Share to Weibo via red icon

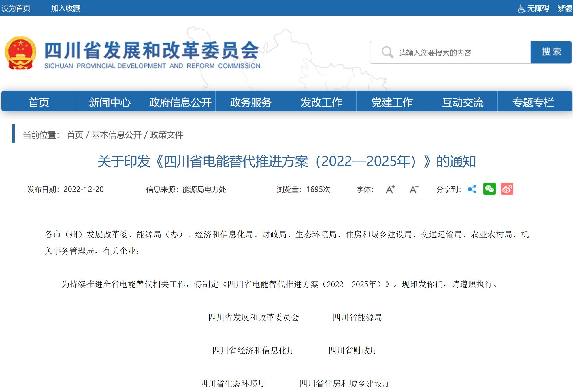click(507, 189)
